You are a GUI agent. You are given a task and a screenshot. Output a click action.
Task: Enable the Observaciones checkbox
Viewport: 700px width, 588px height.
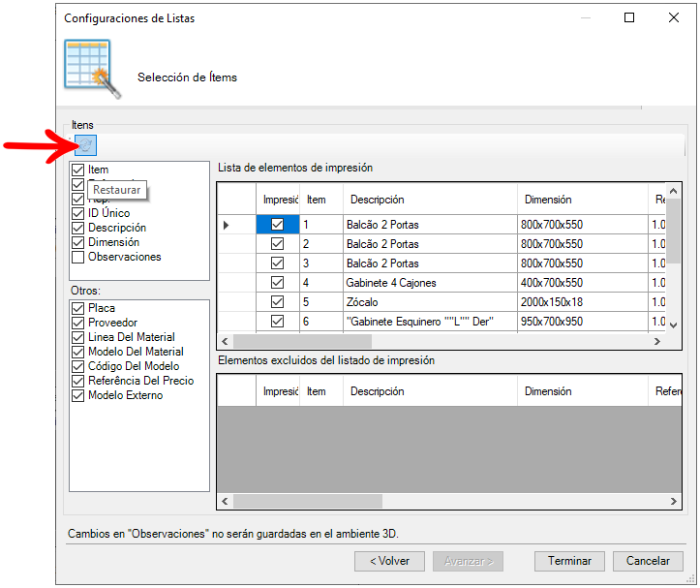[78, 257]
